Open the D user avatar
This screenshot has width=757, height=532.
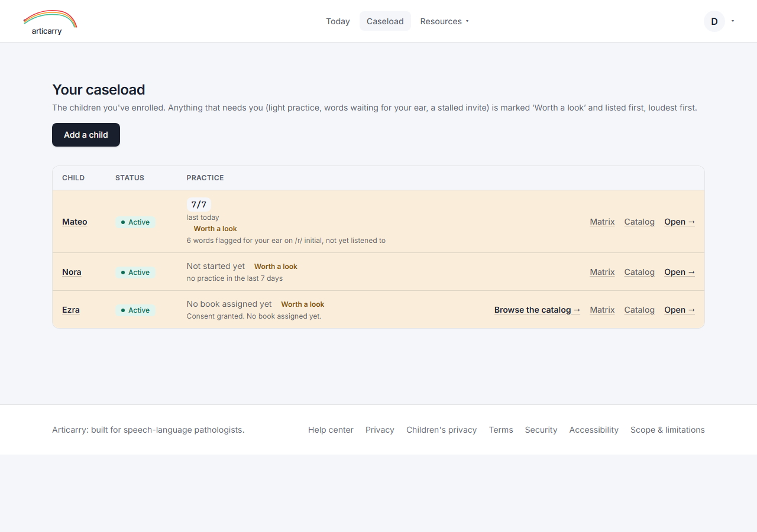714,21
